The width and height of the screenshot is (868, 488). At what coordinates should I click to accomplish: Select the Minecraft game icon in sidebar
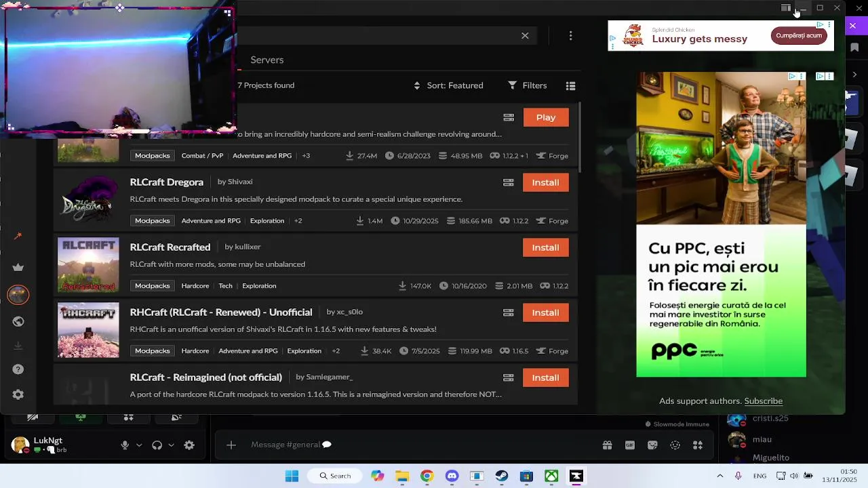coord(18,295)
